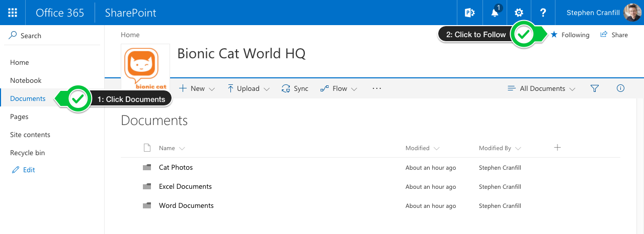Open the help question mark
The height and width of the screenshot is (234, 644).
(543, 13)
